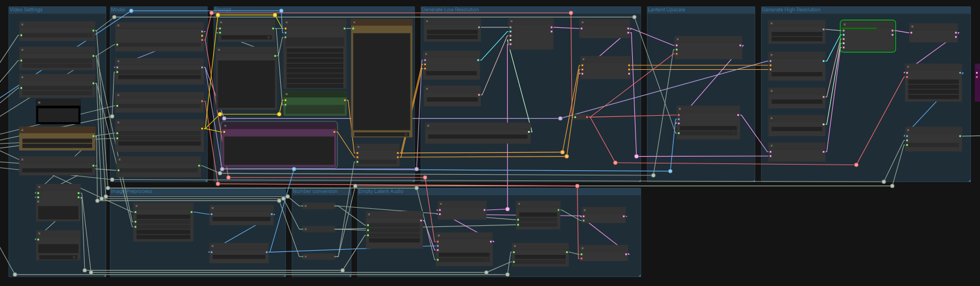This screenshot has height=286, width=980.
Task: Click the collapse dot on the green Prompt node
Action: [287, 94]
